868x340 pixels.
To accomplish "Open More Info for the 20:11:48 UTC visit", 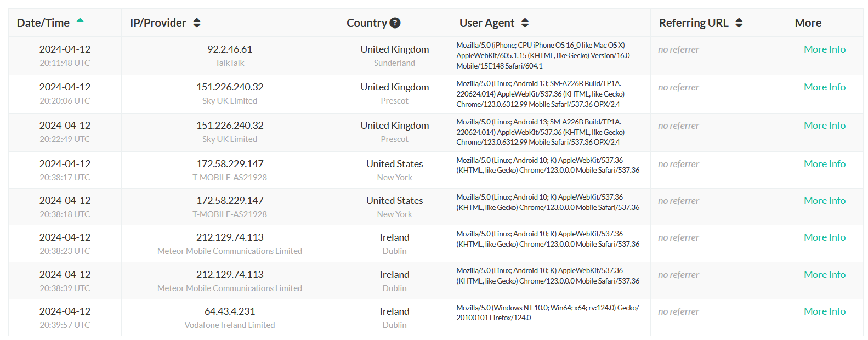I will (x=824, y=49).
